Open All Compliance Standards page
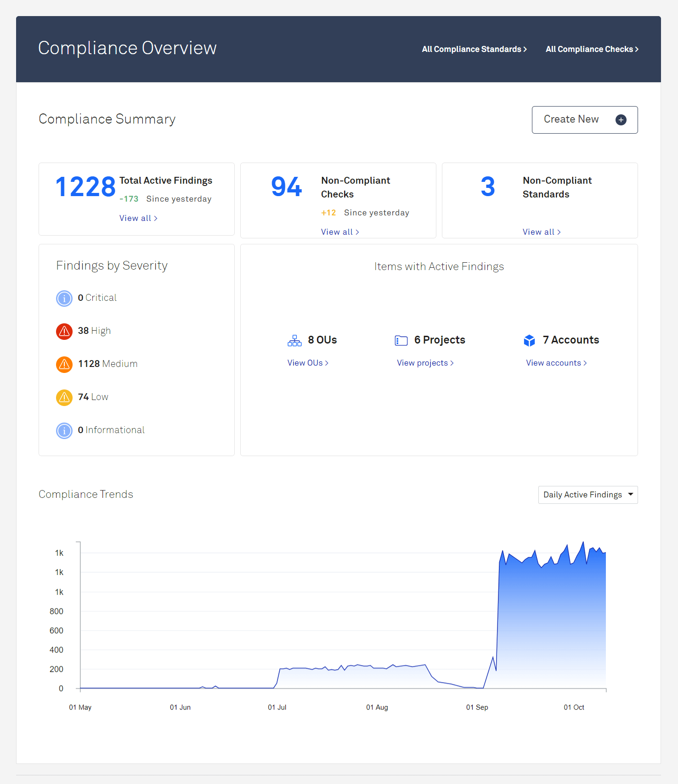This screenshot has width=678, height=784. [x=474, y=49]
